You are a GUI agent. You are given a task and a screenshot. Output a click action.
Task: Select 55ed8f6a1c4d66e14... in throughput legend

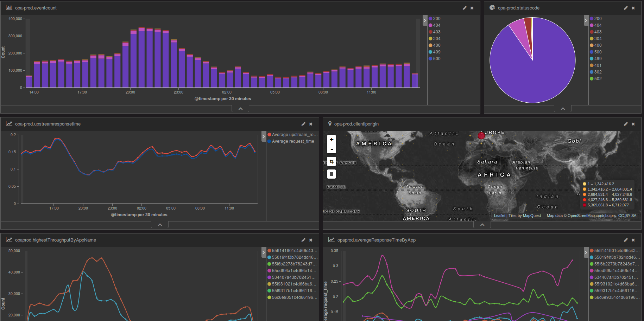tap(292, 271)
